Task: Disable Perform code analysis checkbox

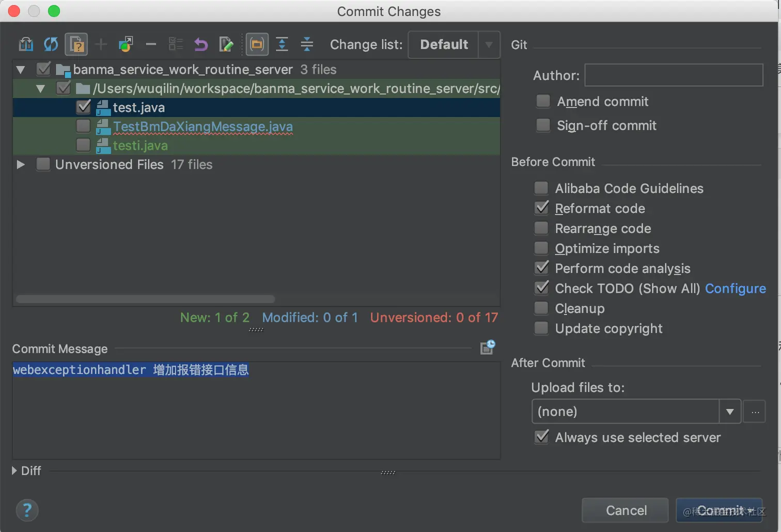Action: 541,268
